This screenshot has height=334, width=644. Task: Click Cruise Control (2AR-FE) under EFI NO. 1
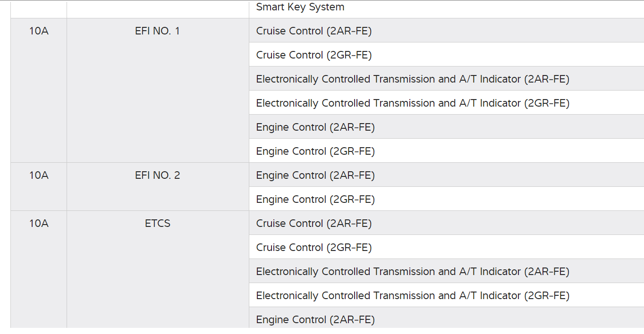(314, 31)
